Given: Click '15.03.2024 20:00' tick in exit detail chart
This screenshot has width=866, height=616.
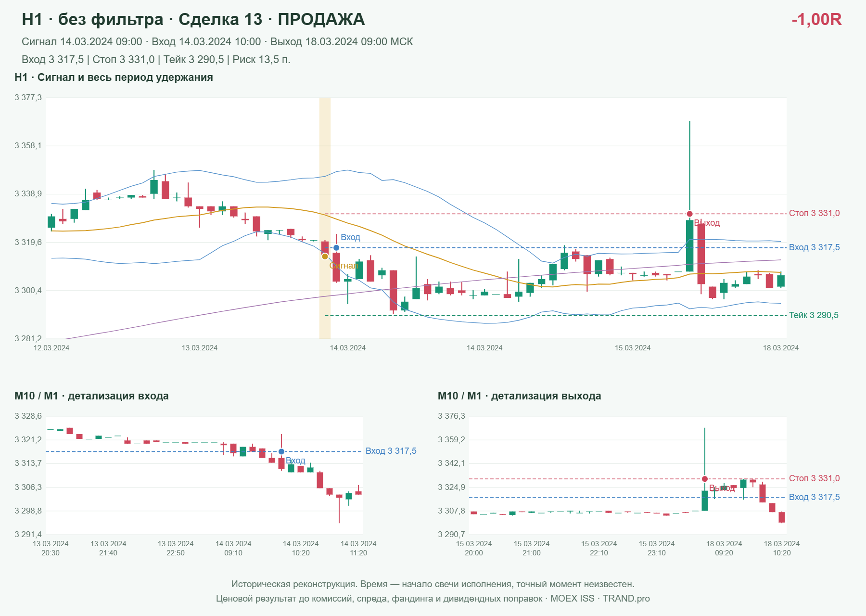Looking at the screenshot, I should pos(474,548).
